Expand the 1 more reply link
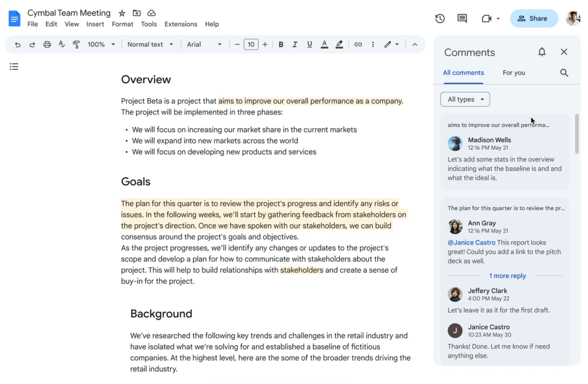Image resolution: width=588 pixels, height=384 pixels. pyautogui.click(x=507, y=276)
